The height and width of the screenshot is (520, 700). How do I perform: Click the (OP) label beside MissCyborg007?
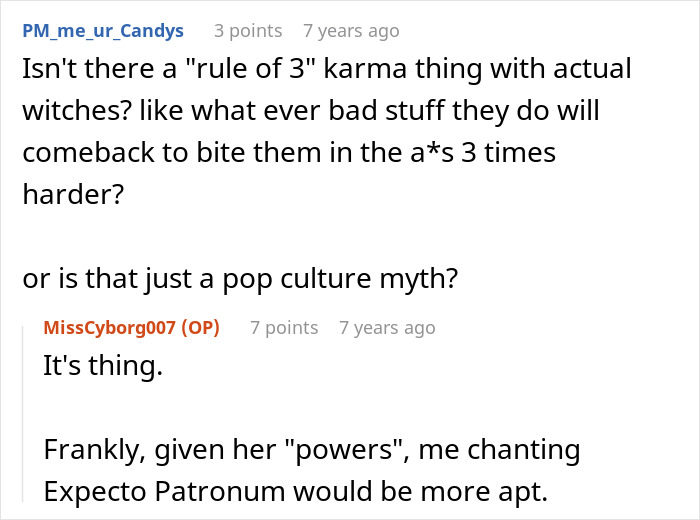(198, 327)
